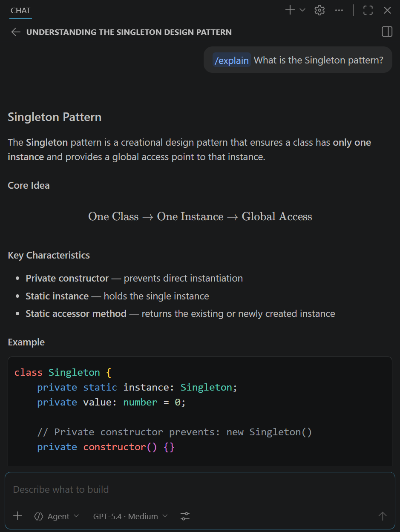Open the more actions ellipsis menu

(339, 10)
